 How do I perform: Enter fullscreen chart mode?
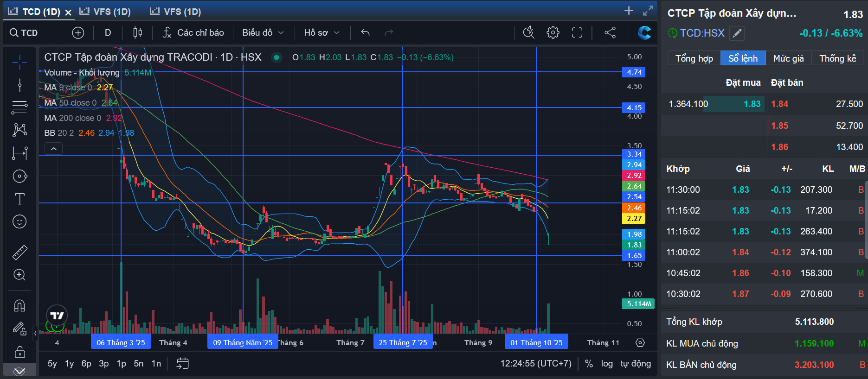click(x=577, y=32)
